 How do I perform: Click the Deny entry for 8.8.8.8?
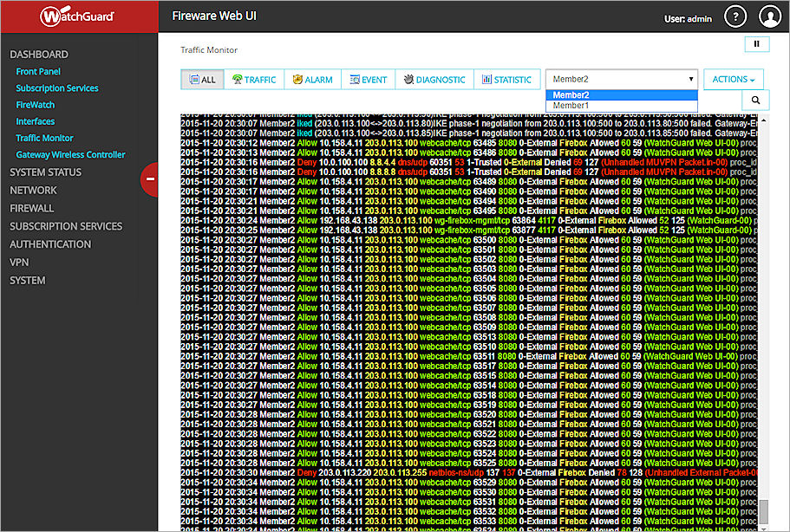[468, 172]
